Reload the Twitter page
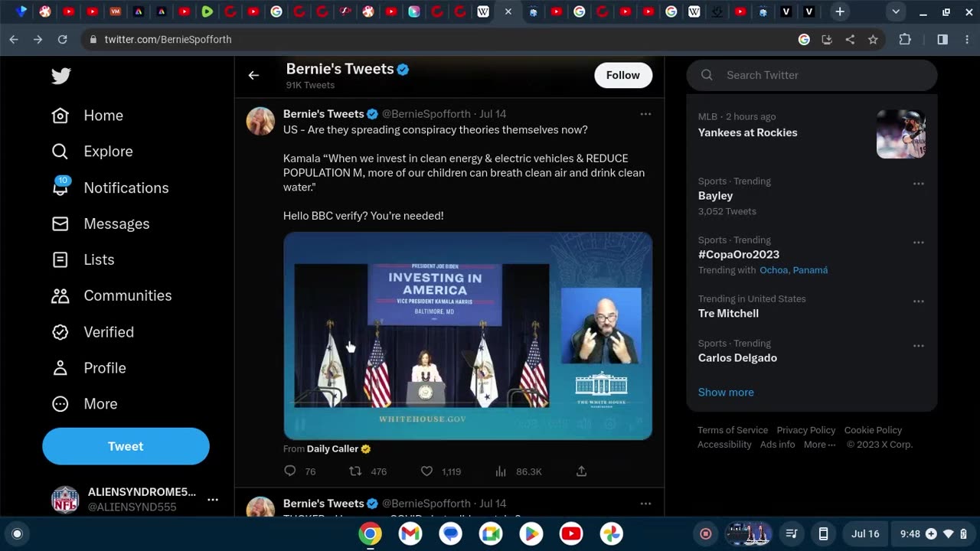The height and width of the screenshot is (551, 980). pos(63,39)
